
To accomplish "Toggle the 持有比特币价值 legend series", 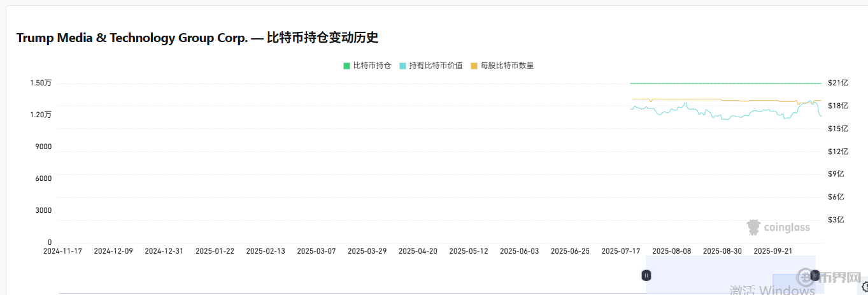I will click(x=431, y=66).
